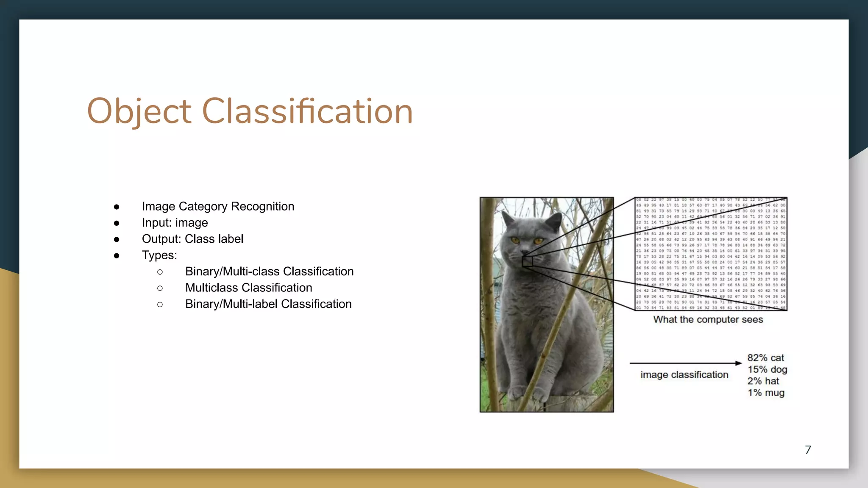Click the pixel number matrix image

click(x=711, y=254)
